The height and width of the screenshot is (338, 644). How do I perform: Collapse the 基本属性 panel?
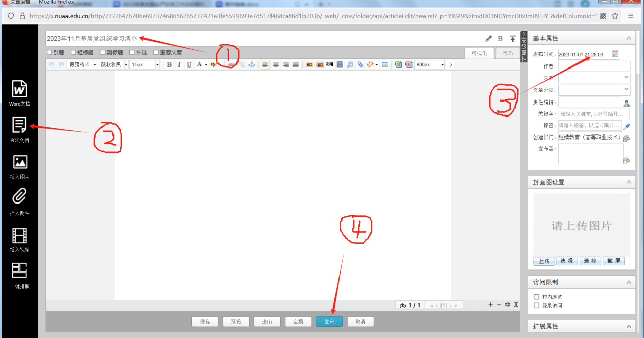[629, 38]
